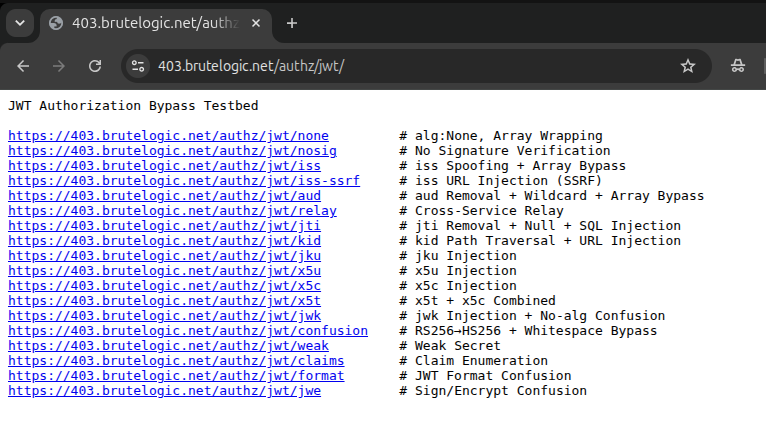Click 'jti Removal + Null + SQL Injection' text
Image resolution: width=766 pixels, height=422 pixels.
pos(548,226)
